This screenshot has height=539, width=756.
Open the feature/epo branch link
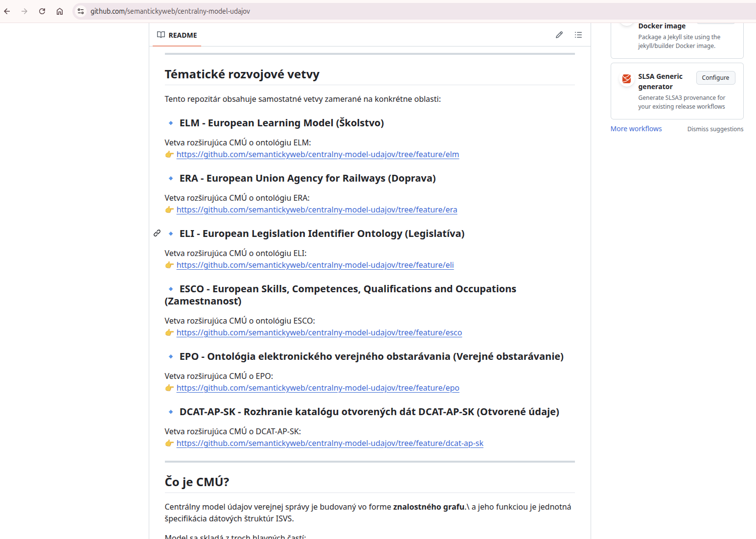coord(318,388)
